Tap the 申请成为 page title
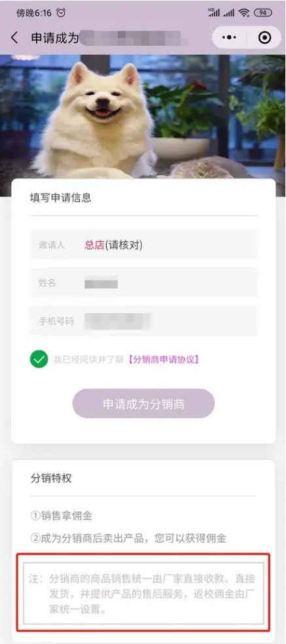The width and height of the screenshot is (286, 644). pos(55,38)
